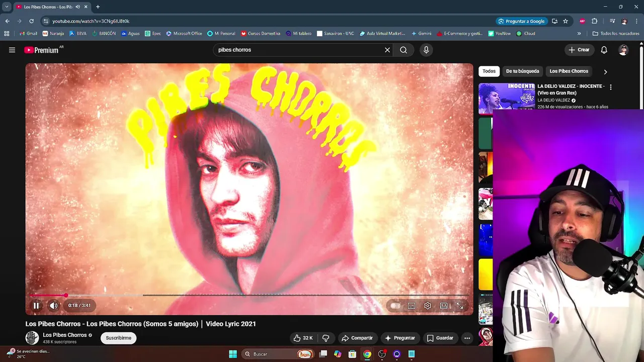Open Microsoft Store from the taskbar

(x=352, y=354)
